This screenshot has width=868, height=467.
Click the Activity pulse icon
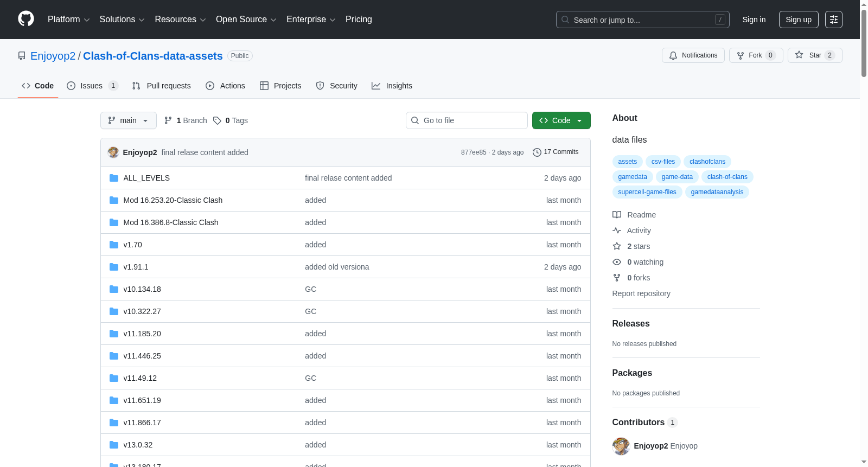617,231
